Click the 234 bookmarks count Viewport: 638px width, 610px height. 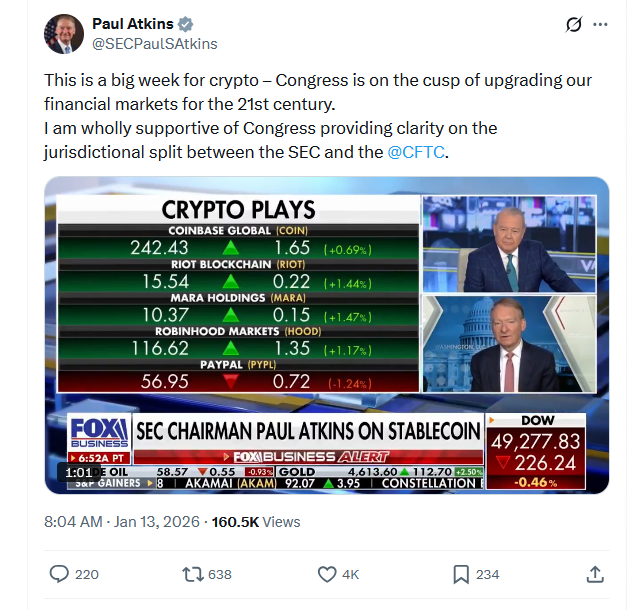pyautogui.click(x=487, y=574)
